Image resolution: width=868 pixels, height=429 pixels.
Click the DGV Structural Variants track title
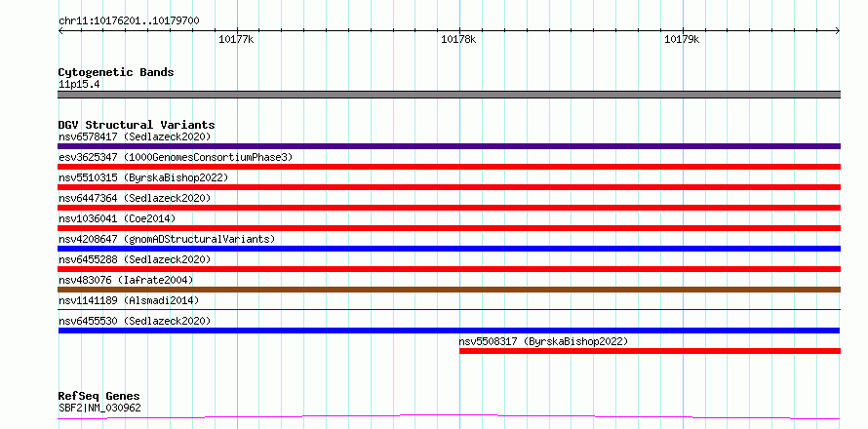tap(137, 125)
